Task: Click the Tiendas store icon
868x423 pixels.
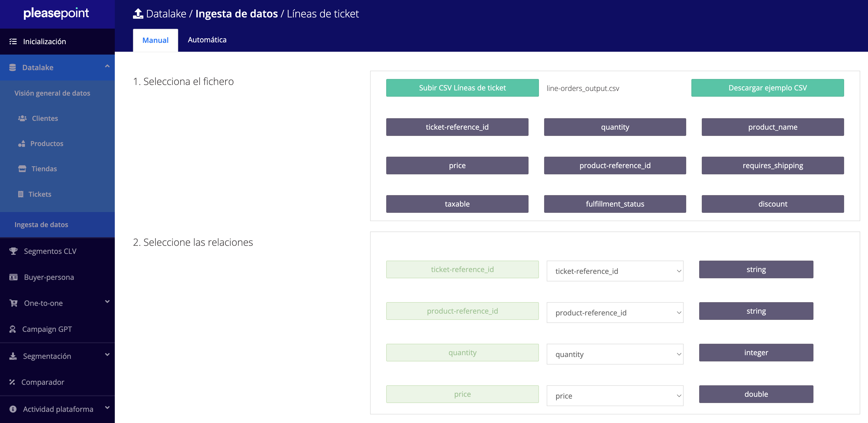Action: (22, 169)
